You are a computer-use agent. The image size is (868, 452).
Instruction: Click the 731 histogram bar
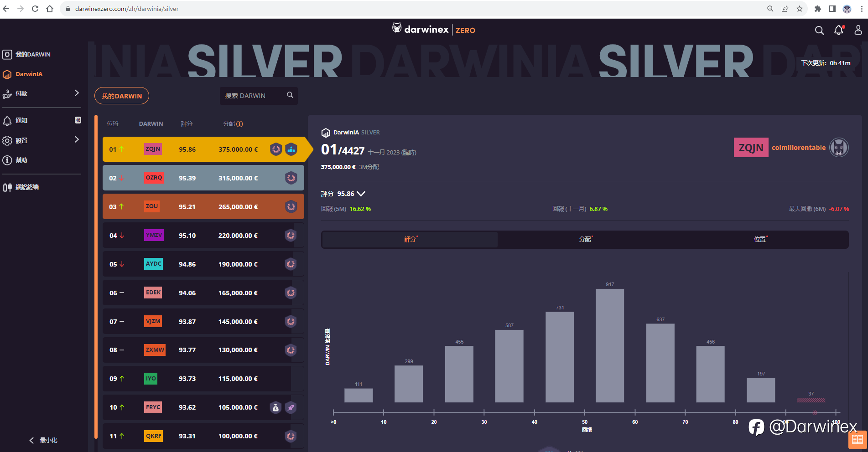560,357
